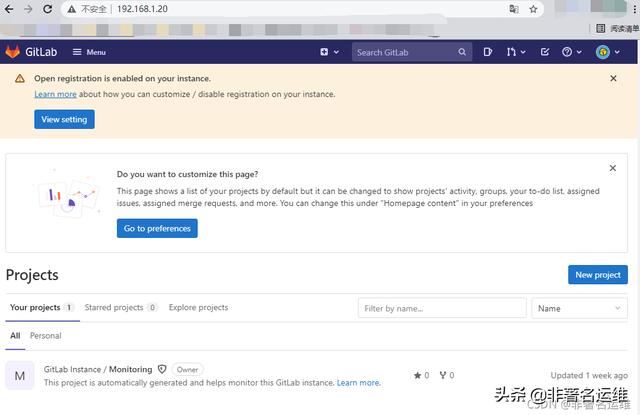Click the address bar URL 192.168.1.20
This screenshot has height=415, width=640.
click(x=142, y=9)
